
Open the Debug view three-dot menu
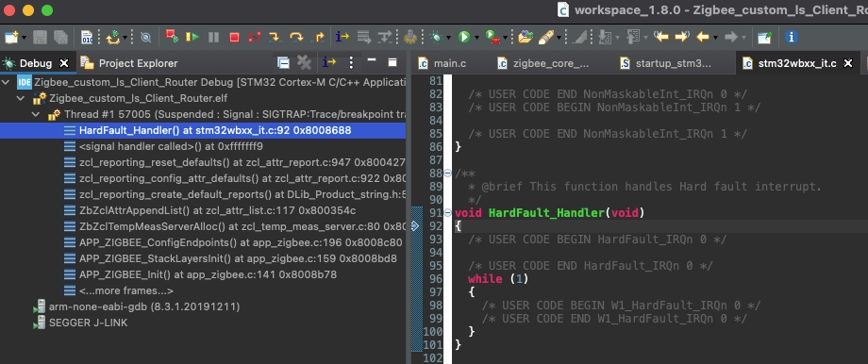[350, 62]
